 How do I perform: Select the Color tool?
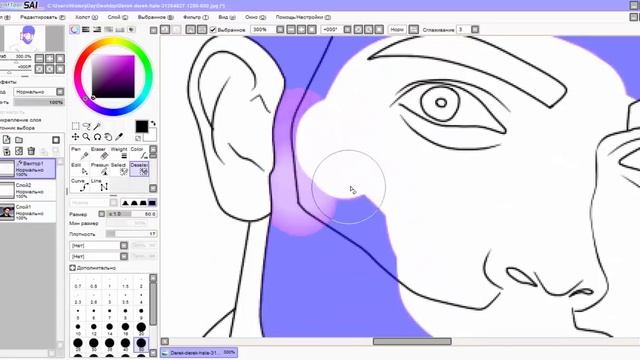click(x=139, y=153)
